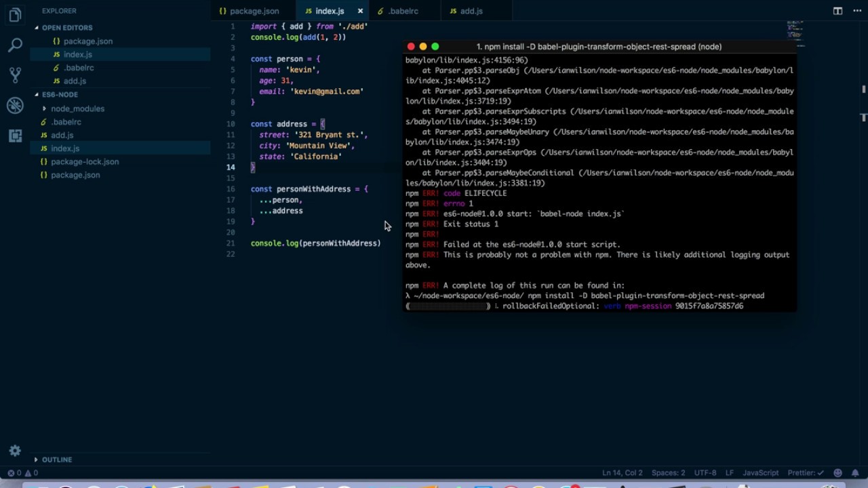Screen dimensions: 868x488
Task: Click the Ln 14, Col 2 status entry
Action: pos(622,473)
